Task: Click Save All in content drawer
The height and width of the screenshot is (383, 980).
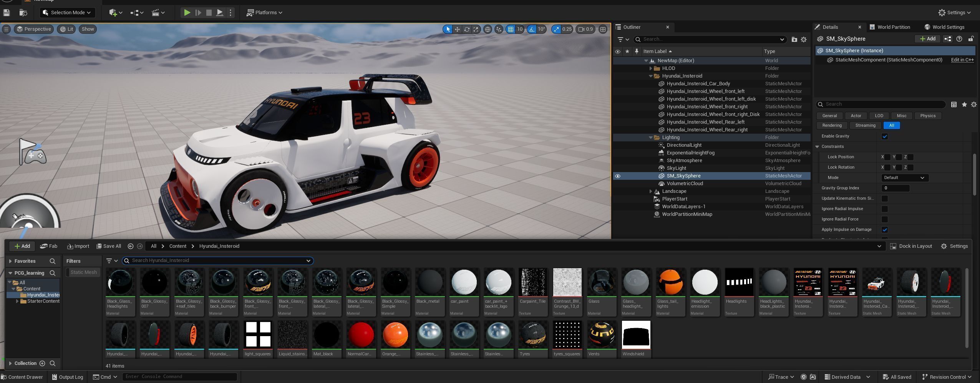Action: tap(109, 246)
